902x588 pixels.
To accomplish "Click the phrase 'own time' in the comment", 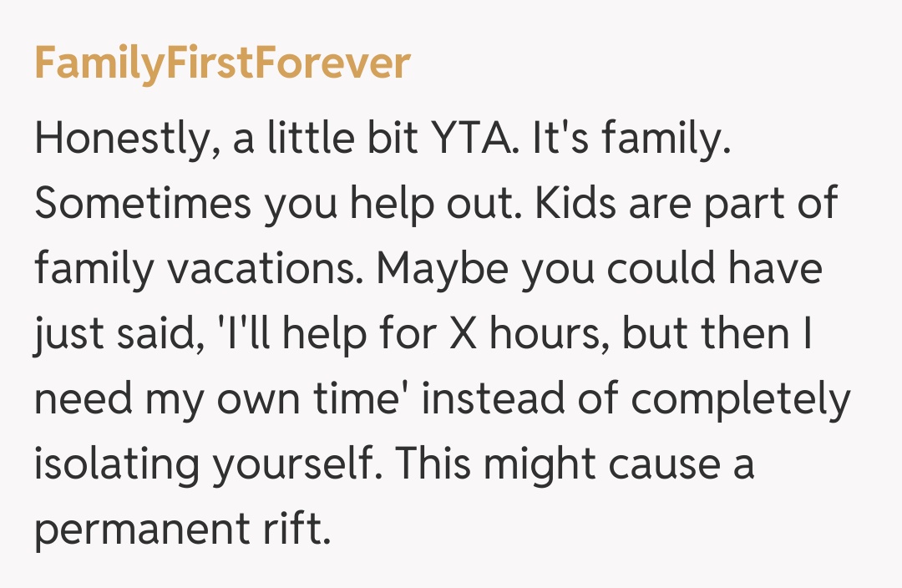I will click(x=314, y=398).
